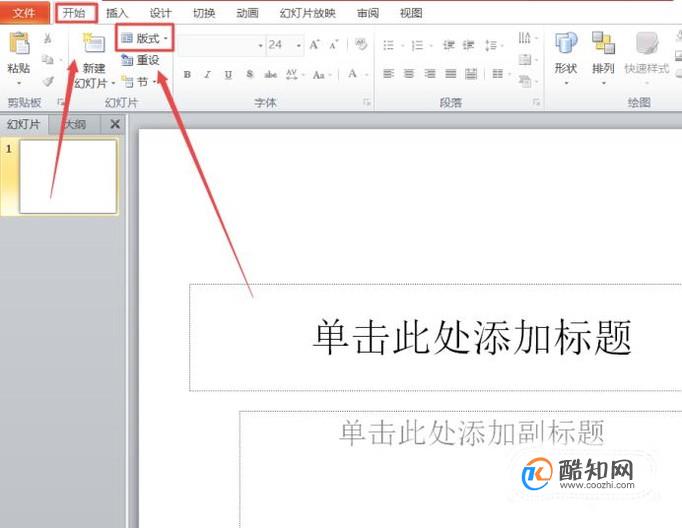Image resolution: width=682 pixels, height=528 pixels.
Task: Open the 审阅 Review tab
Action: (x=368, y=13)
